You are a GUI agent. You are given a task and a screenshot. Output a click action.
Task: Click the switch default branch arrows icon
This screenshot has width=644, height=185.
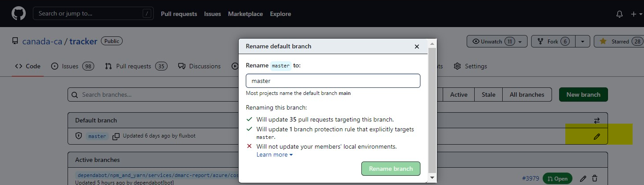click(x=597, y=120)
